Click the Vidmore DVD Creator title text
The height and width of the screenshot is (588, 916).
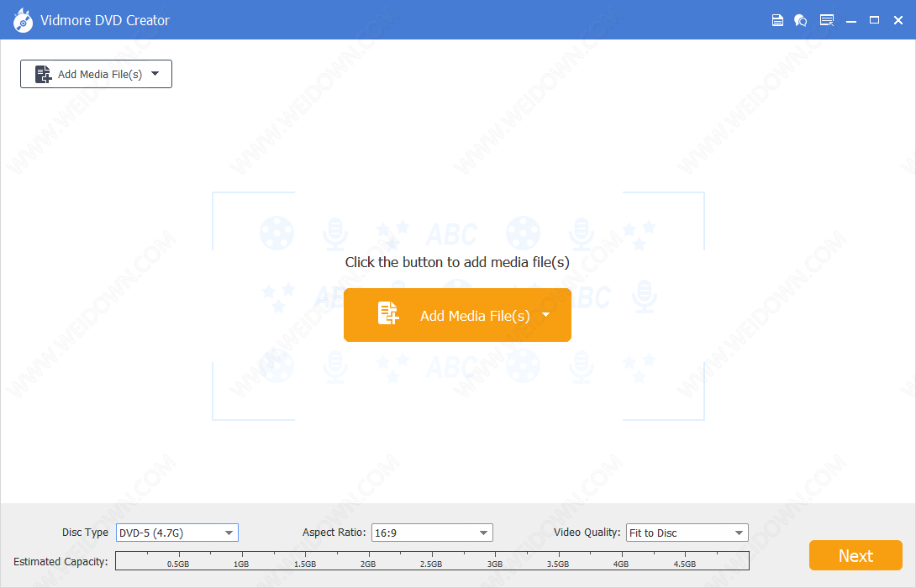[105, 20]
